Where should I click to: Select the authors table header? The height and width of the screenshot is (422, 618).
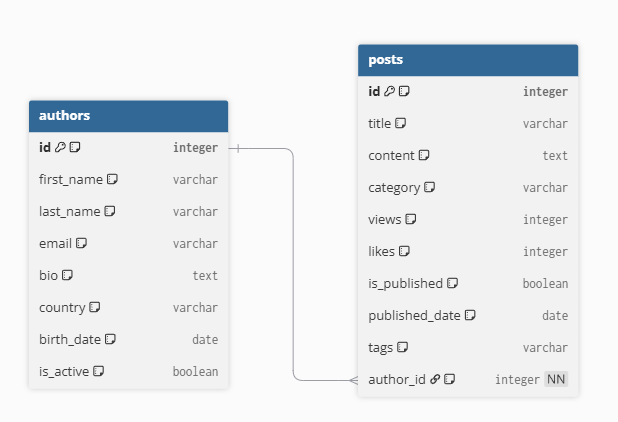tap(128, 115)
